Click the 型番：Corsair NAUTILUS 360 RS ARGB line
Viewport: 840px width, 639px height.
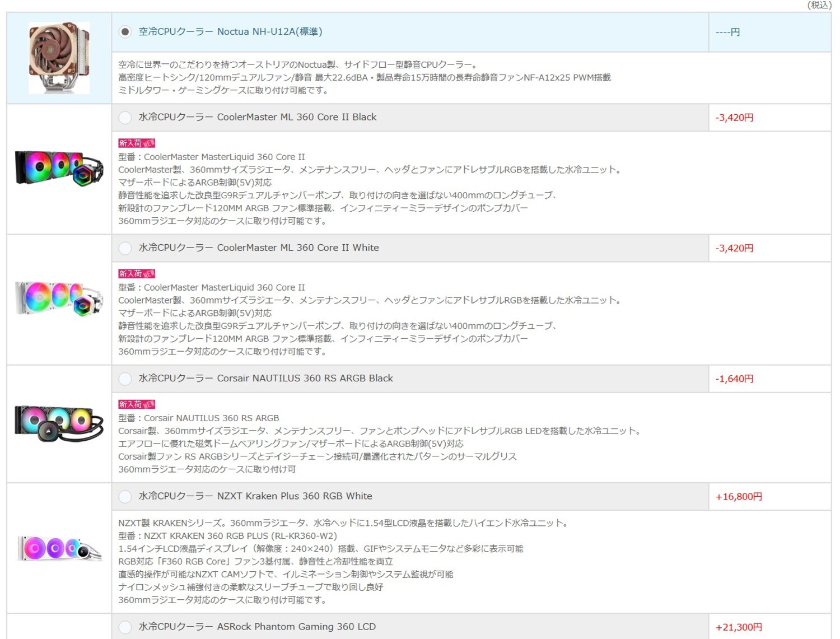pyautogui.click(x=199, y=418)
